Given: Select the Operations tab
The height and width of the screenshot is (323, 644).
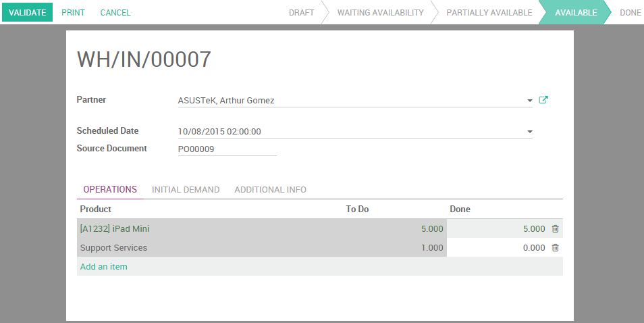Looking at the screenshot, I should click(x=110, y=190).
